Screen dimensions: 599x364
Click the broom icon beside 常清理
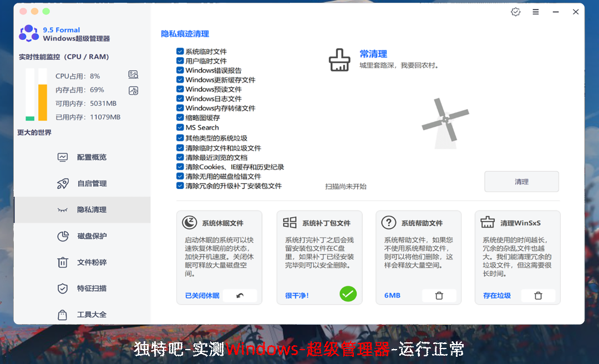coord(339,60)
